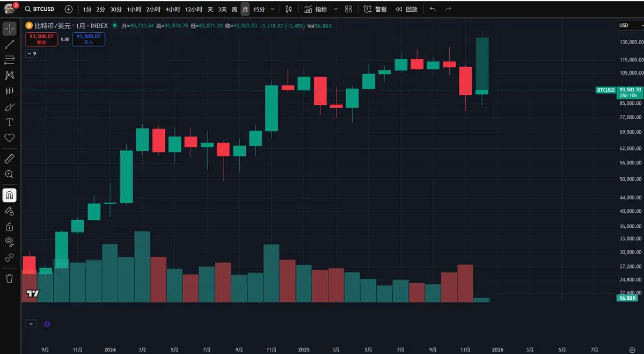Switch to 周 weekly timeframe
This screenshot has width=644, height=354.
[235, 9]
